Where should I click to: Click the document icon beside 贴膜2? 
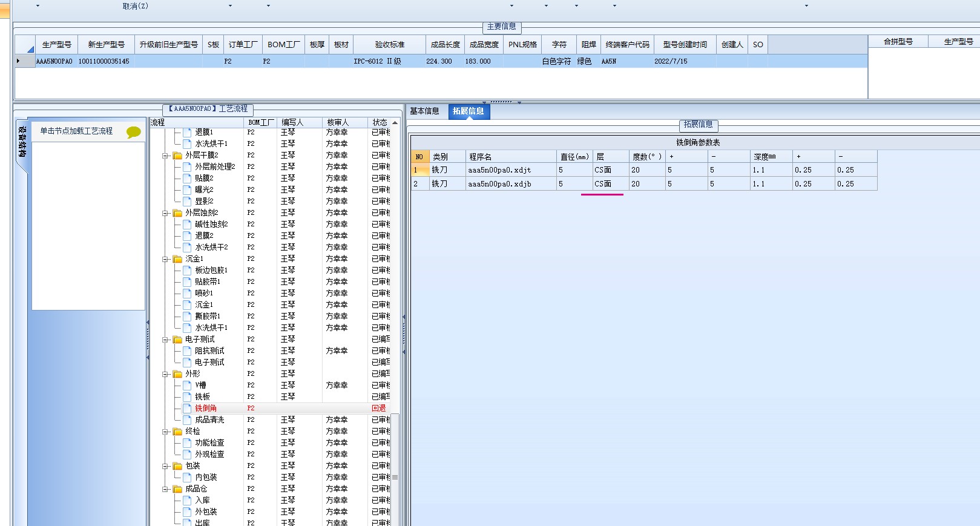[187, 178]
